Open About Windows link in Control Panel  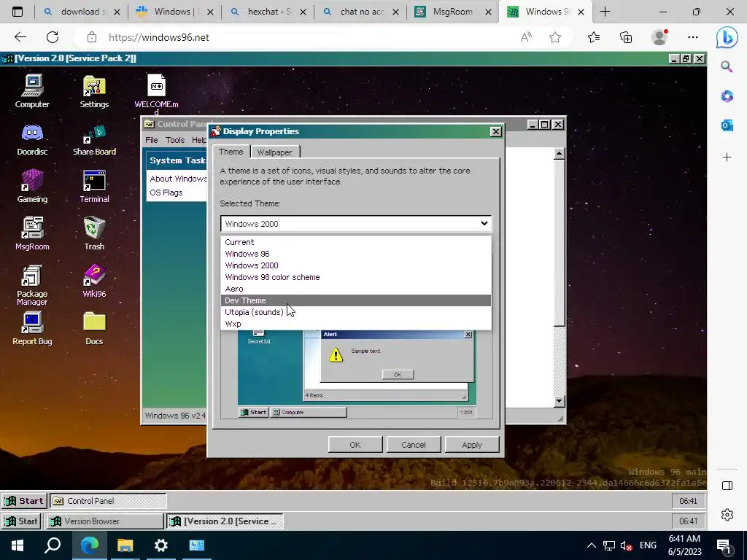click(x=178, y=179)
